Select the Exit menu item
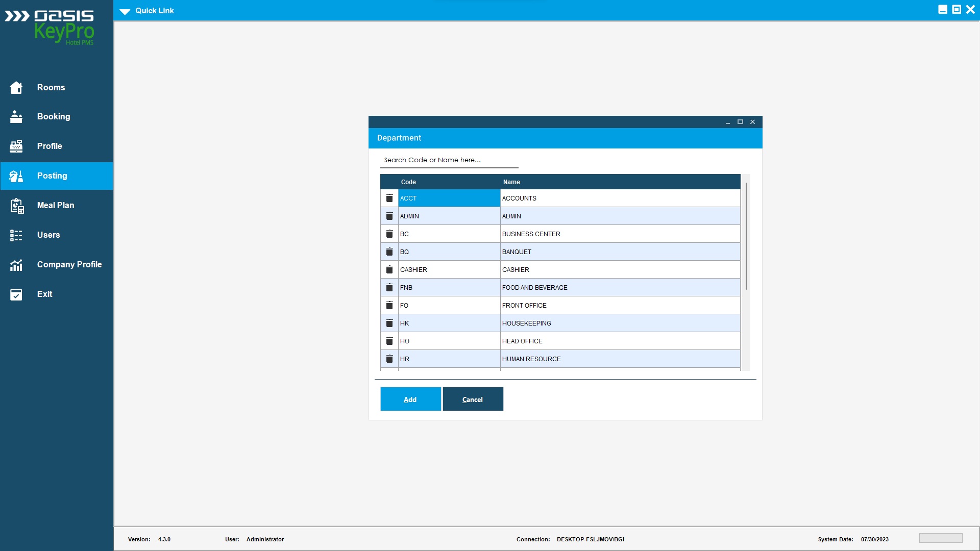 pyautogui.click(x=44, y=294)
